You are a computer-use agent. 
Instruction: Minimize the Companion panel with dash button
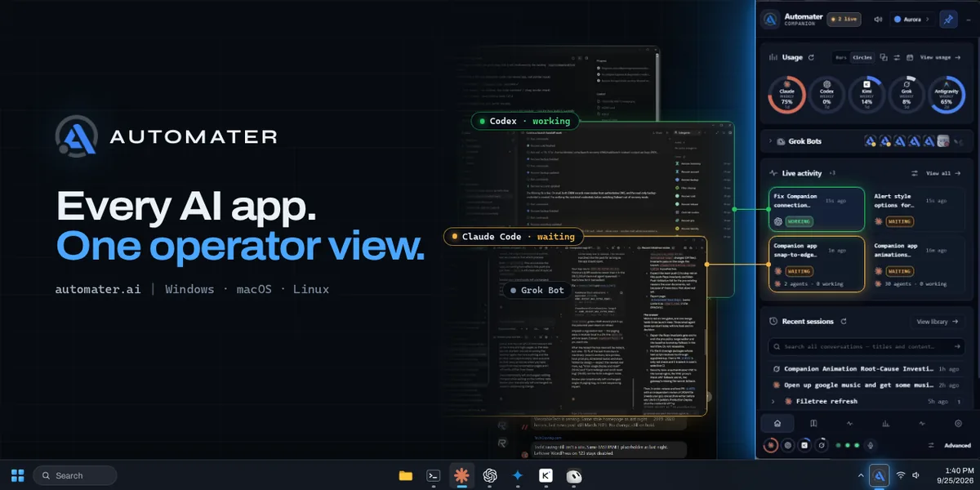(x=969, y=20)
